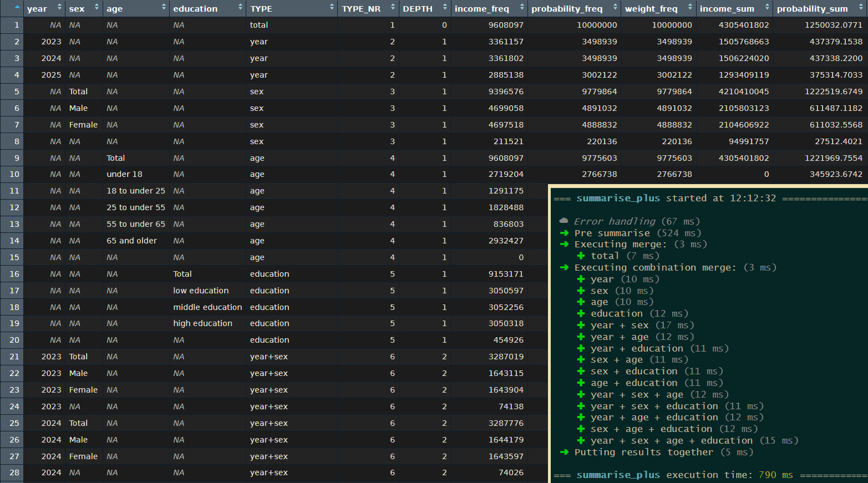Select probability_freq value 9779864 in row 5
The width and height of the screenshot is (868, 483).
(599, 91)
